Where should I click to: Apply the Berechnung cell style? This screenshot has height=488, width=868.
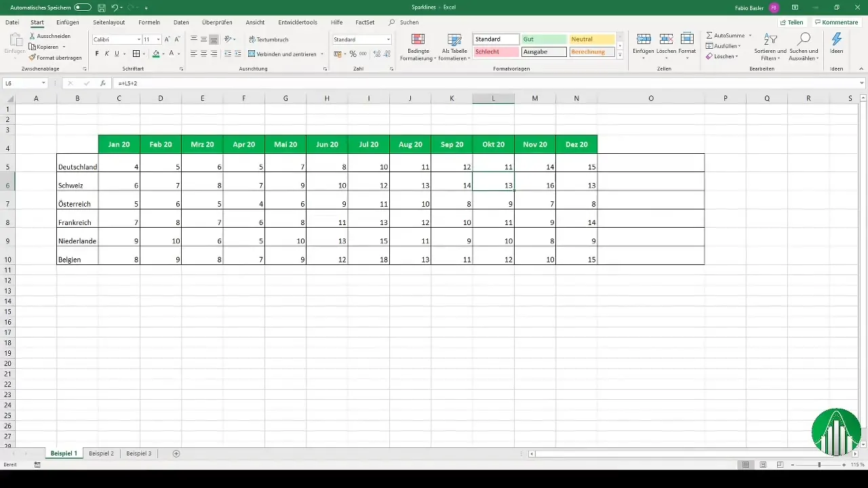point(592,52)
